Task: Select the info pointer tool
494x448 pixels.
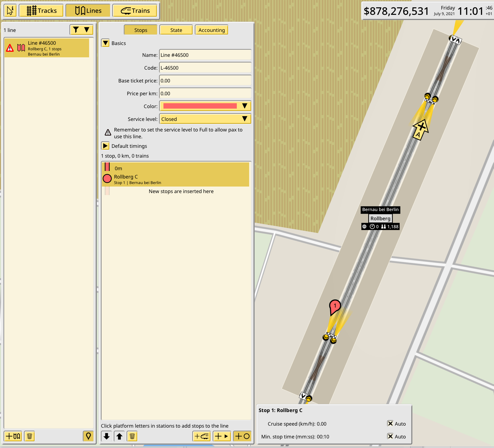Action: click(x=10, y=11)
